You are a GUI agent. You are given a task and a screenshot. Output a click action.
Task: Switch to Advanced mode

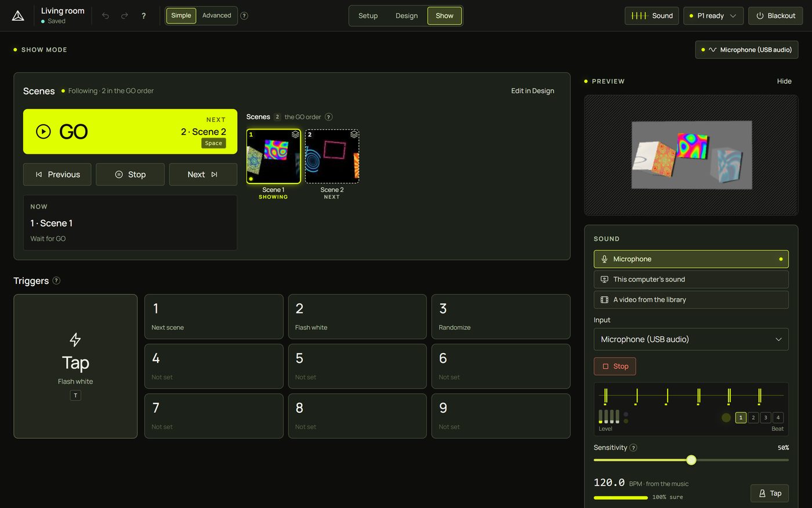tap(217, 16)
